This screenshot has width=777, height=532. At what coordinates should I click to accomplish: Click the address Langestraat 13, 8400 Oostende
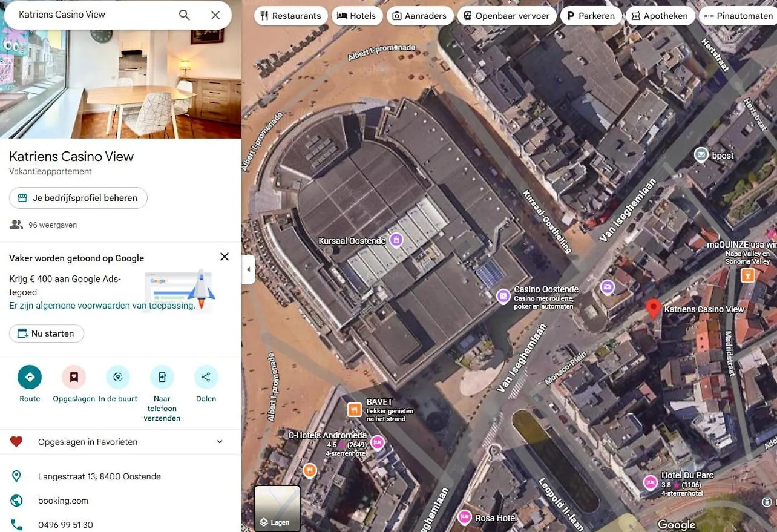point(99,476)
